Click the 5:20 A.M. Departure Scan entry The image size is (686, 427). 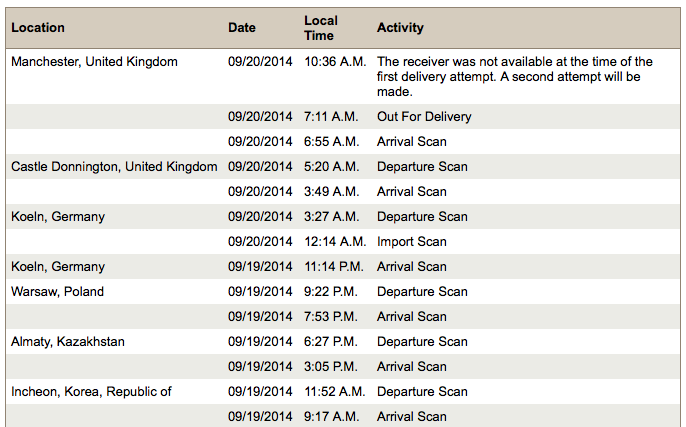pyautogui.click(x=422, y=167)
